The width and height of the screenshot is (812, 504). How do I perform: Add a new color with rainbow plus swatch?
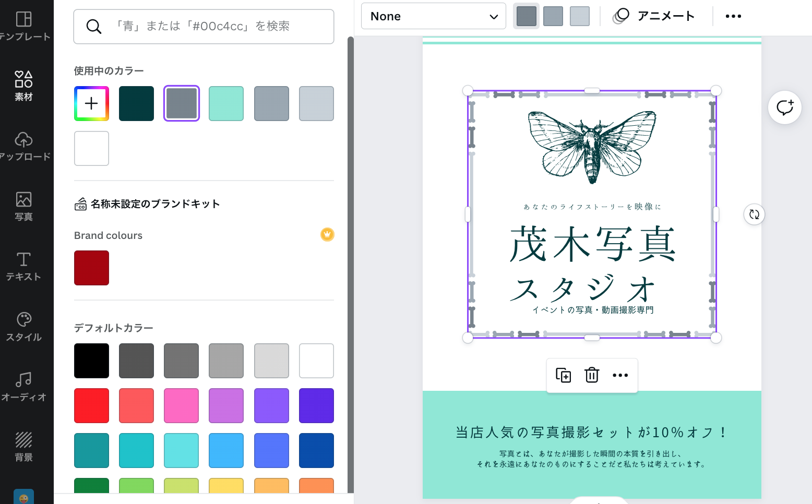click(91, 103)
